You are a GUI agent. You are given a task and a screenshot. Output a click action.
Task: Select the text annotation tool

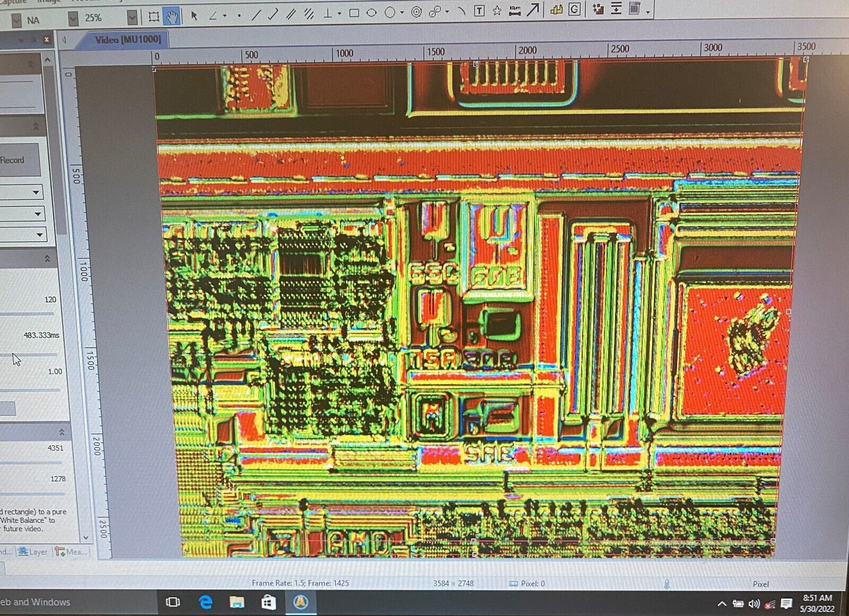click(479, 11)
